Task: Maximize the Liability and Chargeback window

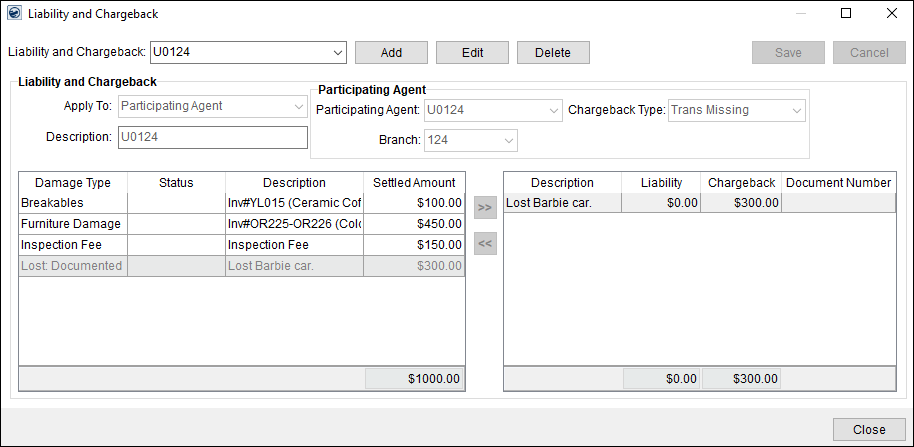Action: pyautogui.click(x=846, y=14)
